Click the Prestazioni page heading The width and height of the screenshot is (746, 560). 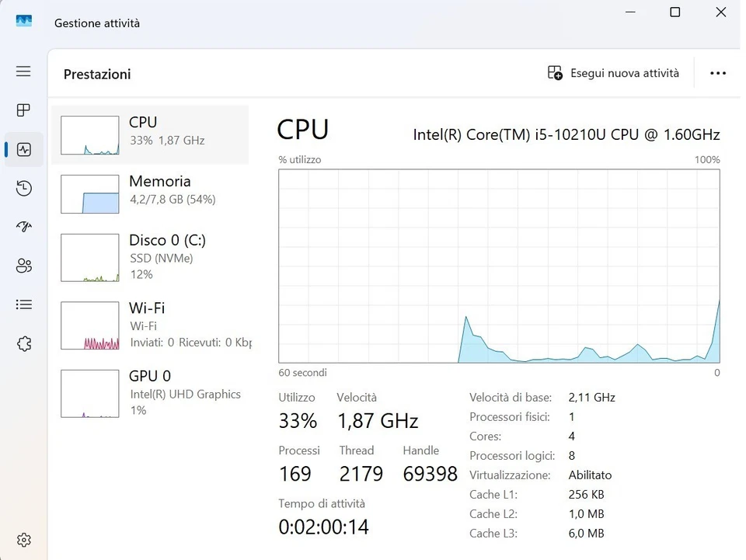pyautogui.click(x=97, y=75)
